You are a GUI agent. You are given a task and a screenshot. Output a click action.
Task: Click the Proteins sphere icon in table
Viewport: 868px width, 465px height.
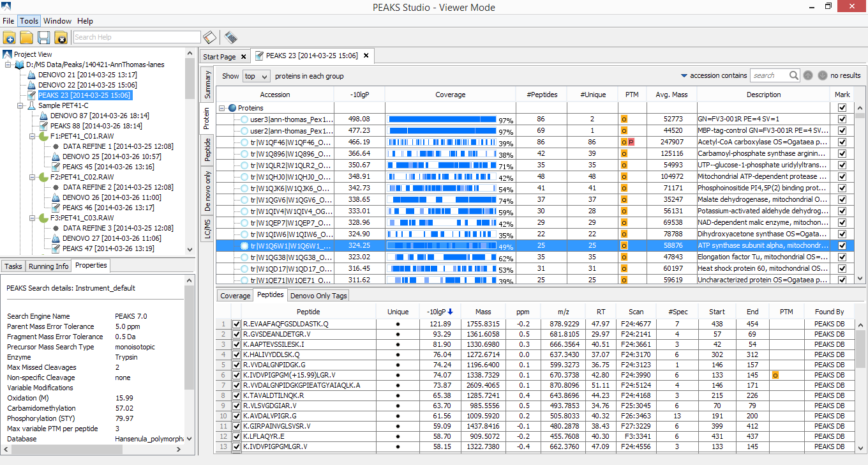pos(232,108)
